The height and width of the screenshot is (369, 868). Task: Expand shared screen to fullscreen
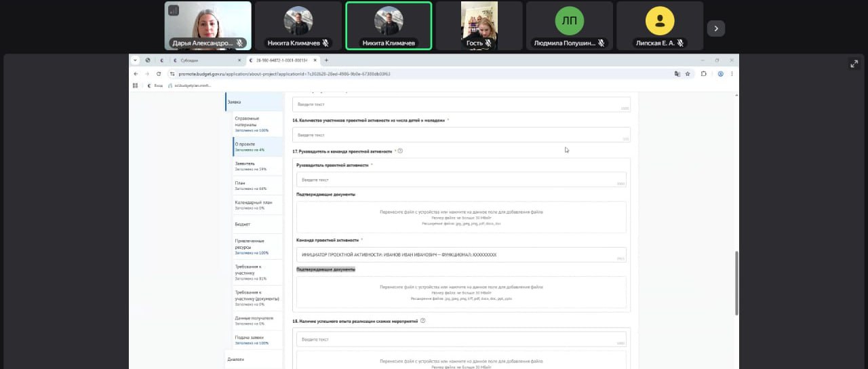tap(854, 64)
